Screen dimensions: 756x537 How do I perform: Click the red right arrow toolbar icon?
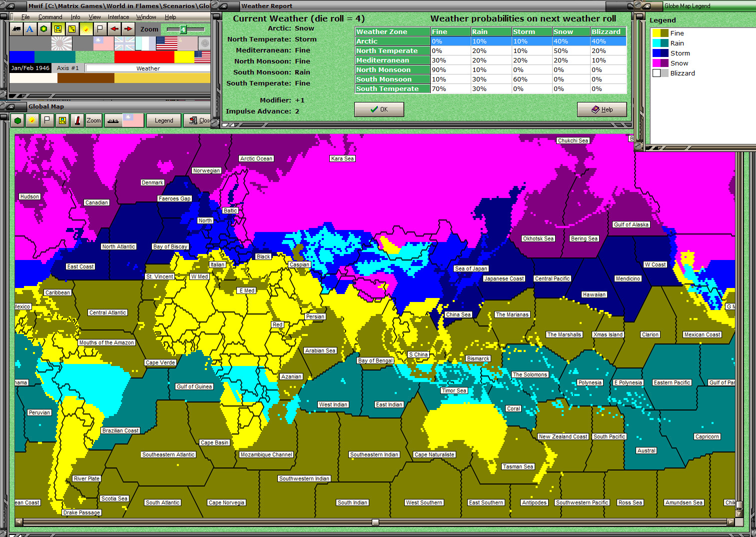tap(128, 29)
